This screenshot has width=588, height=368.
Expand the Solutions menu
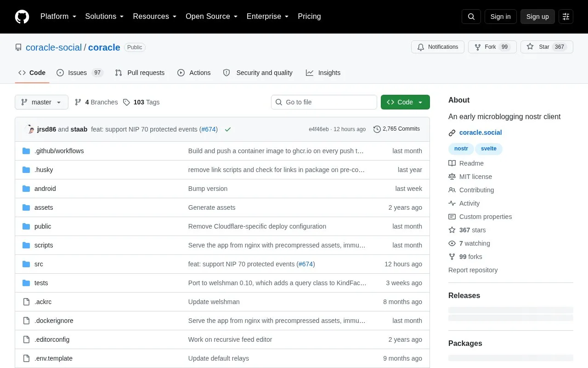(x=105, y=17)
